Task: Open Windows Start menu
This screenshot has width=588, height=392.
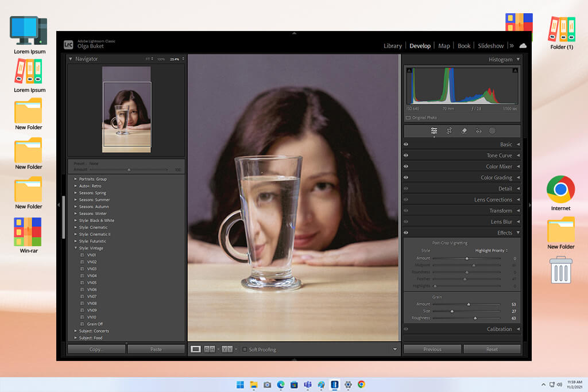Action: tap(240, 385)
